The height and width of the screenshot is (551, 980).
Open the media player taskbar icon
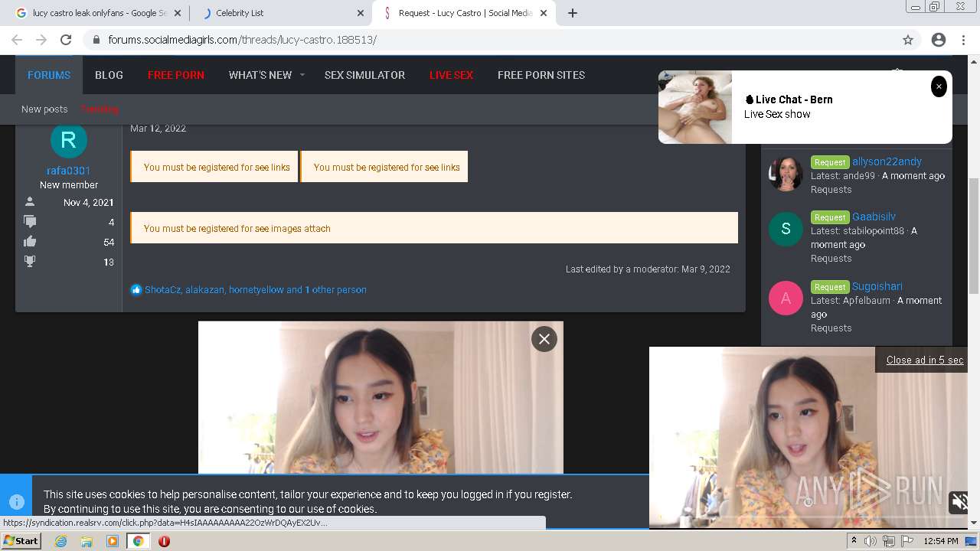(113, 541)
